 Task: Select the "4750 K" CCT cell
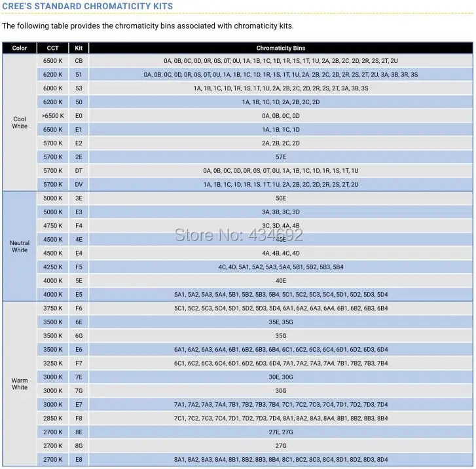(x=52, y=226)
